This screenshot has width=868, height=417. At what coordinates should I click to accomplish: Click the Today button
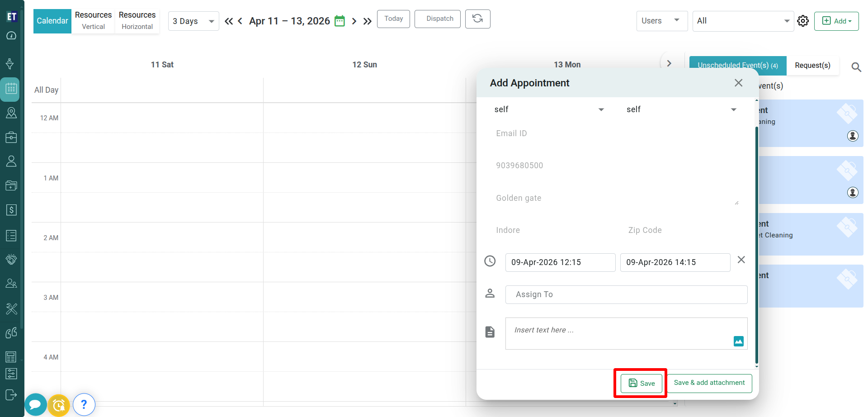[393, 19]
